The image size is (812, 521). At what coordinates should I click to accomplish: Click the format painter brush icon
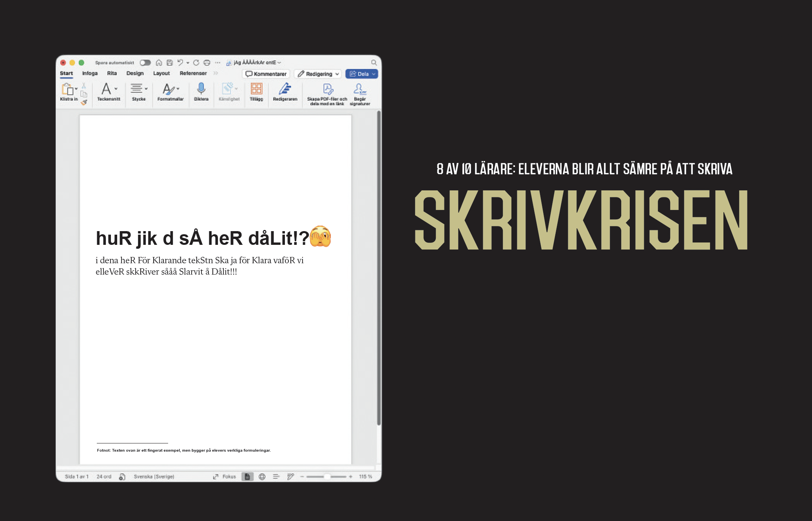coord(84,103)
